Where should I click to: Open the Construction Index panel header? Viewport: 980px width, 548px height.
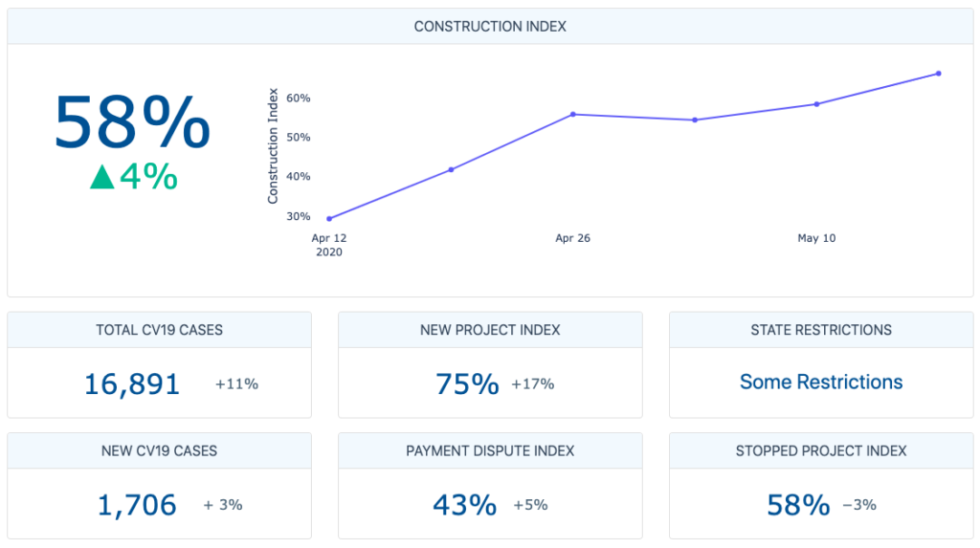pos(490,27)
